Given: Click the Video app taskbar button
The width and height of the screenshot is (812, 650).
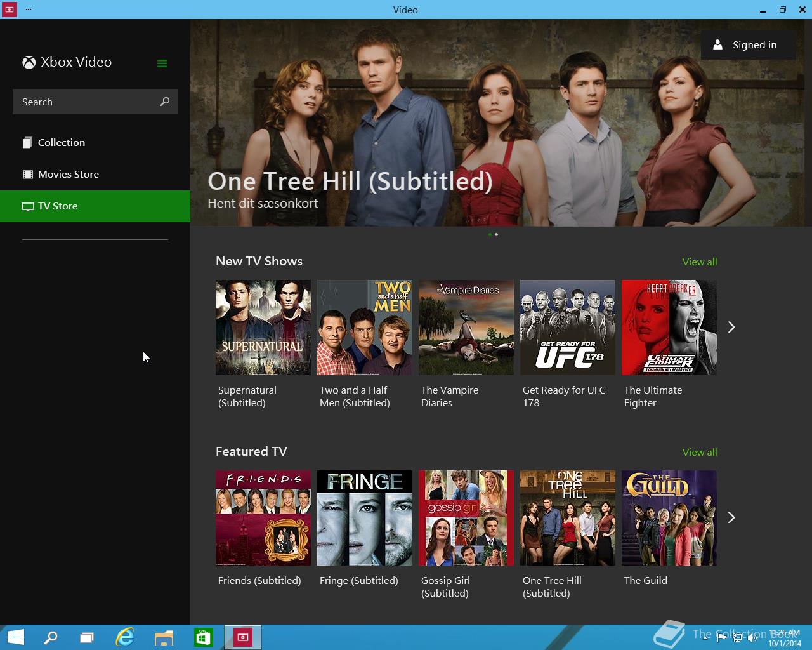Looking at the screenshot, I should [x=243, y=637].
